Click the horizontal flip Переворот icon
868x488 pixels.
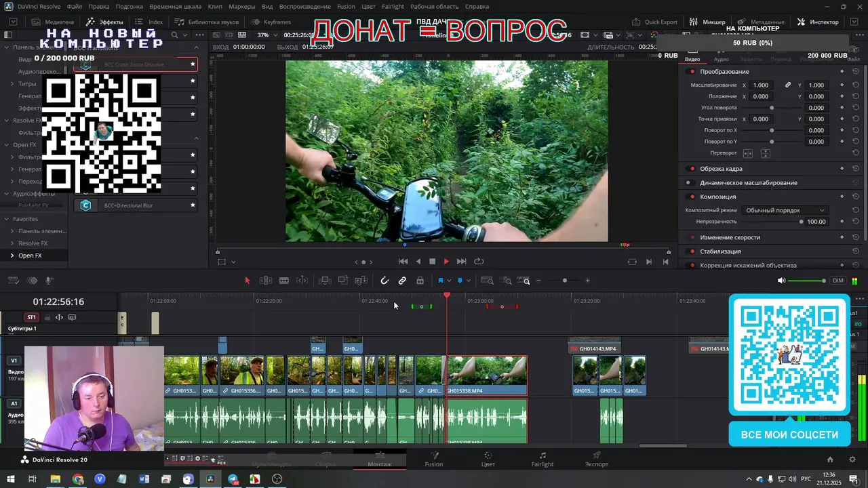click(748, 153)
